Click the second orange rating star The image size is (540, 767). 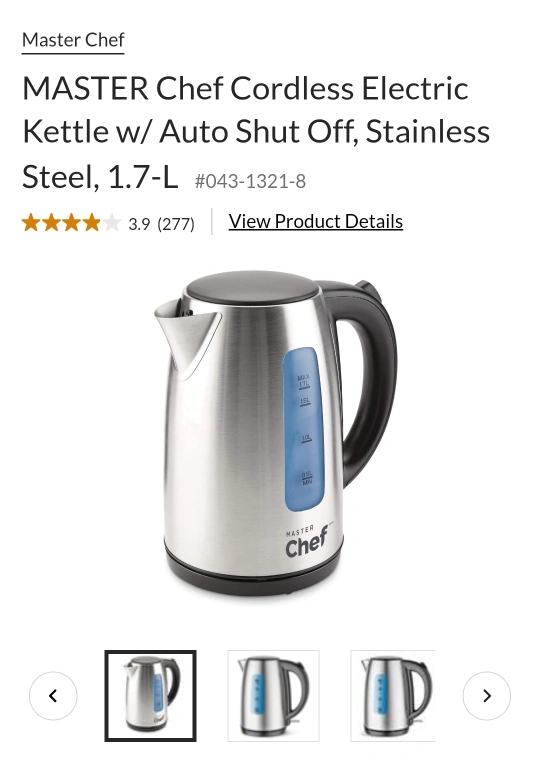point(51,223)
